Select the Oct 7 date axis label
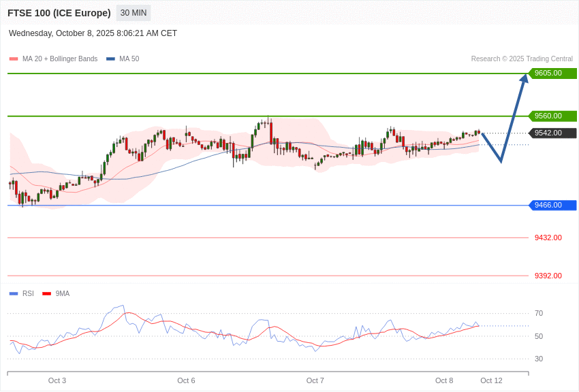Screen dimensions: 579x392 pyautogui.click(x=315, y=380)
